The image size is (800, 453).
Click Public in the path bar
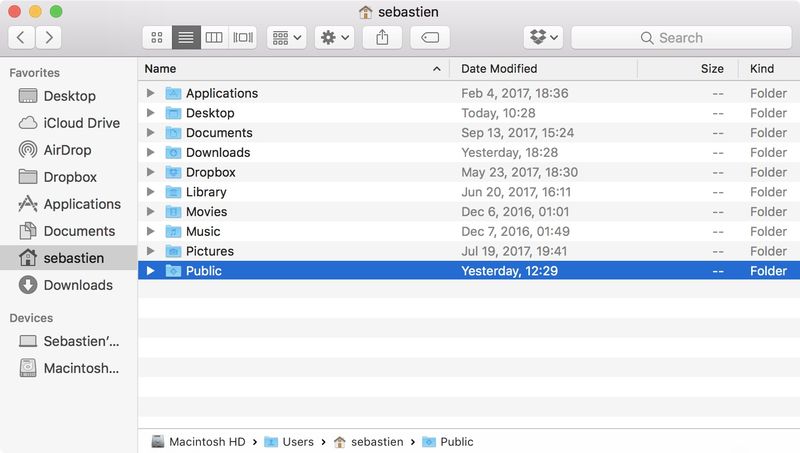coord(448,442)
